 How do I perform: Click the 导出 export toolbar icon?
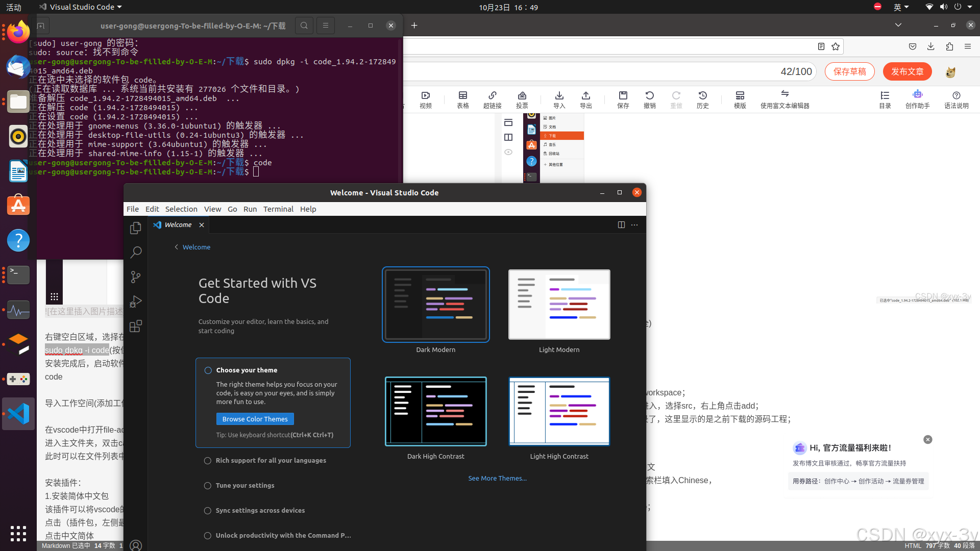(x=586, y=99)
